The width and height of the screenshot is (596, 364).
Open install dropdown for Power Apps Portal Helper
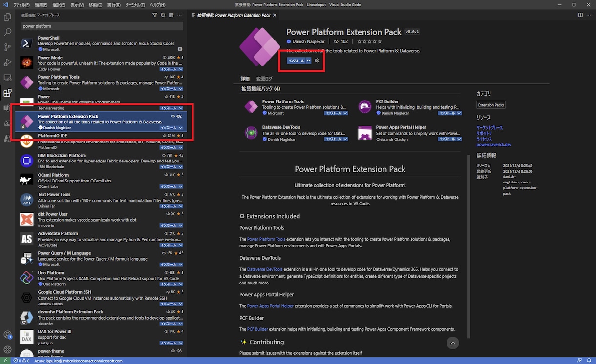459,139
